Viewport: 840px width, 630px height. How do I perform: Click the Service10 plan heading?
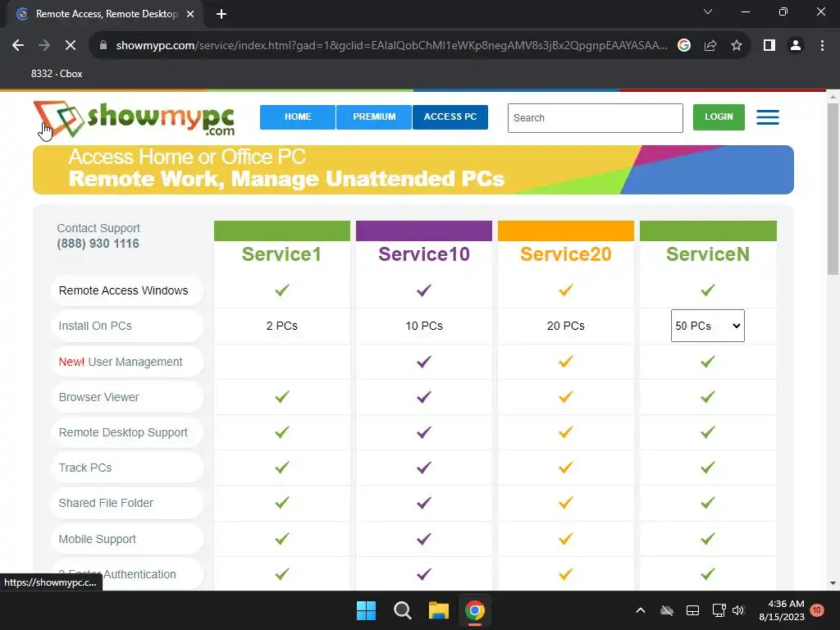tap(424, 254)
